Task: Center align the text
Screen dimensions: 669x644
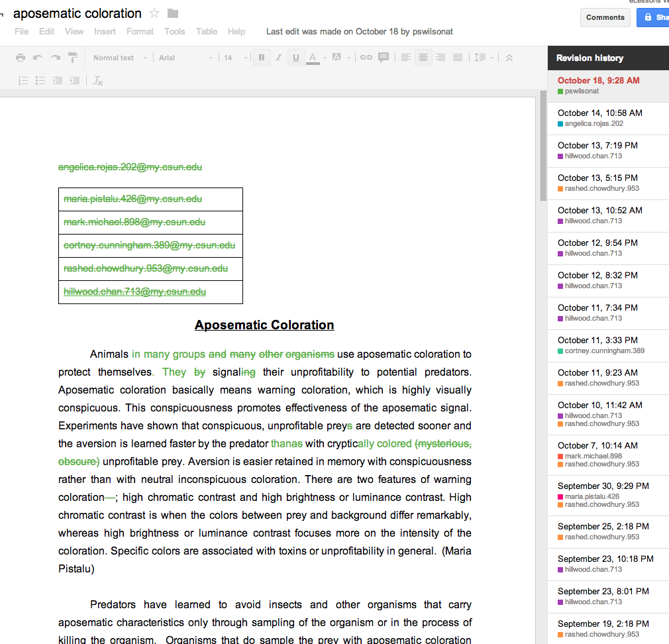Action: tap(423, 57)
